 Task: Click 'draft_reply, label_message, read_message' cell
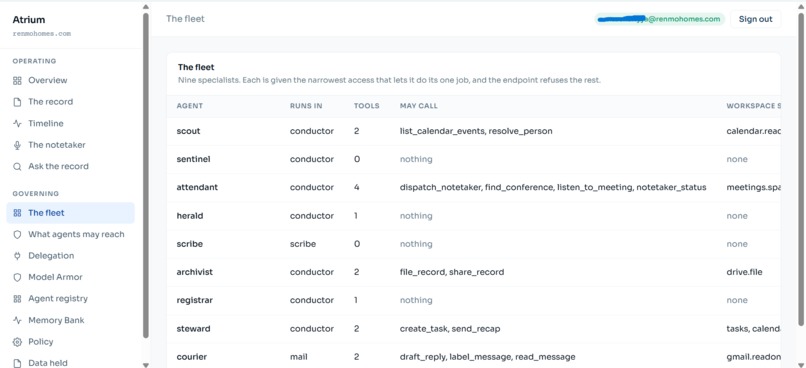coord(487,357)
